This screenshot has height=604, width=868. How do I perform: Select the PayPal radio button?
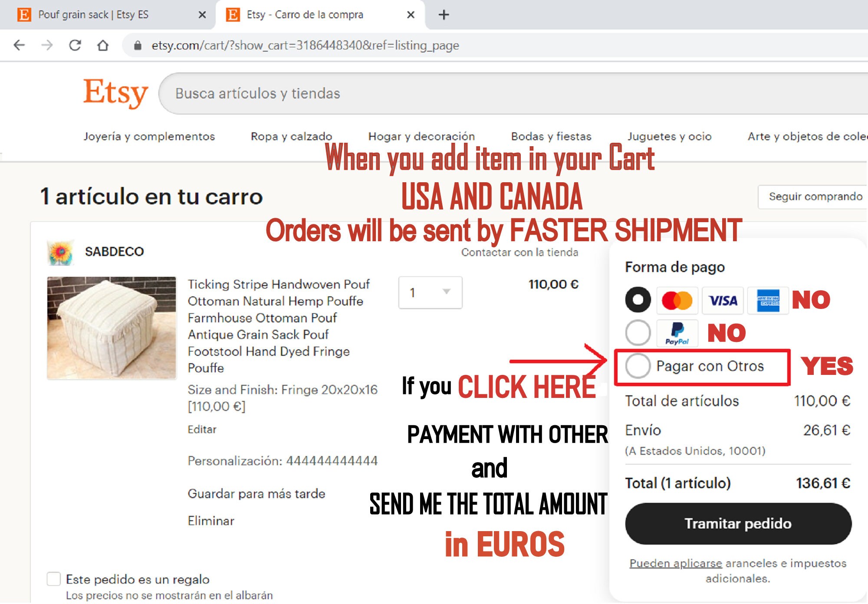pos(638,333)
